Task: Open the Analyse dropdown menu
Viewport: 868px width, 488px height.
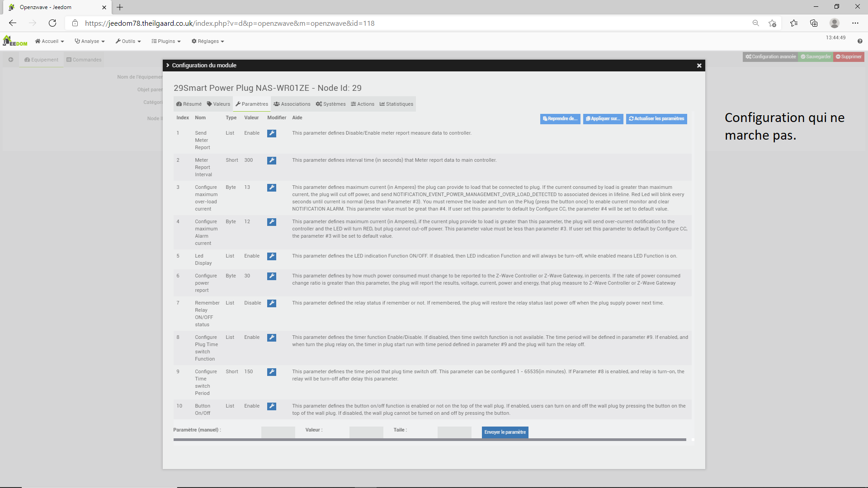Action: (90, 41)
